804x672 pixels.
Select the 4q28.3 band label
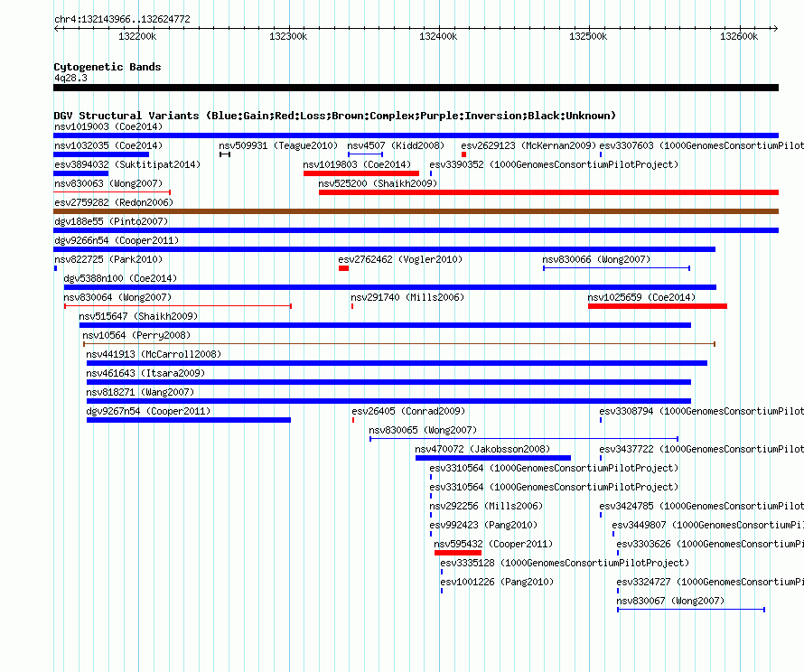point(70,78)
